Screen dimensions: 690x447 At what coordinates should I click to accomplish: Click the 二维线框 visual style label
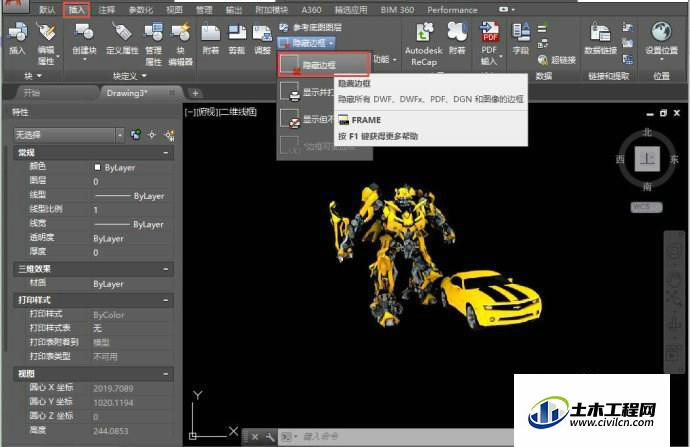pyautogui.click(x=239, y=112)
